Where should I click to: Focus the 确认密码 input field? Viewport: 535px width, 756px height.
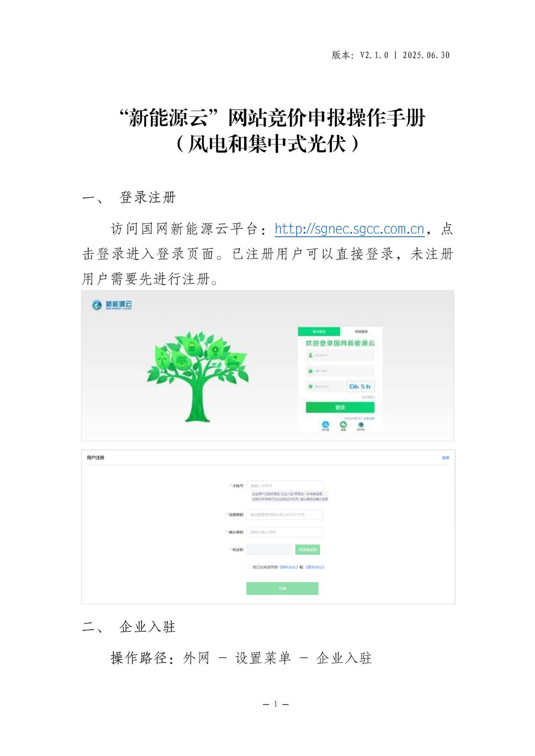(x=285, y=532)
